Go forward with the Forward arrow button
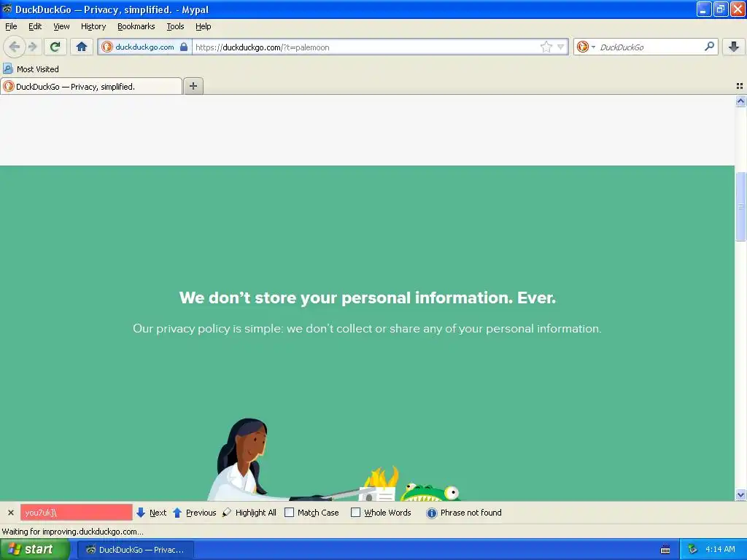 click(32, 47)
